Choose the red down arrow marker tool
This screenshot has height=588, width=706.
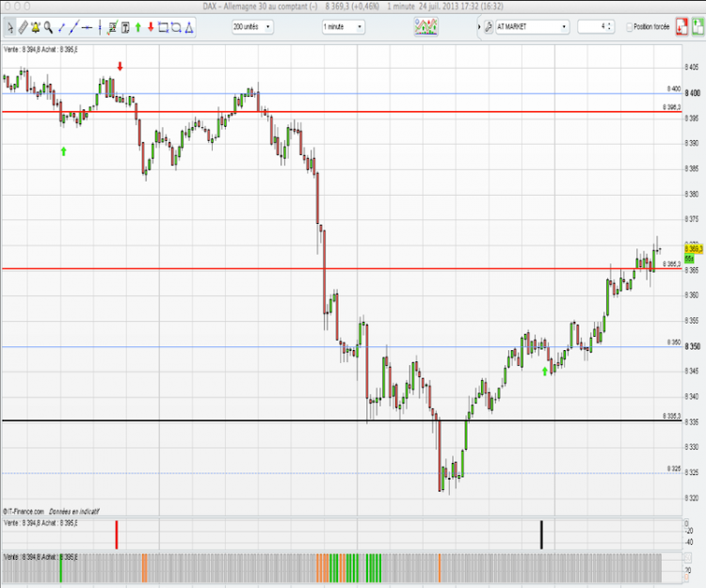(x=151, y=27)
